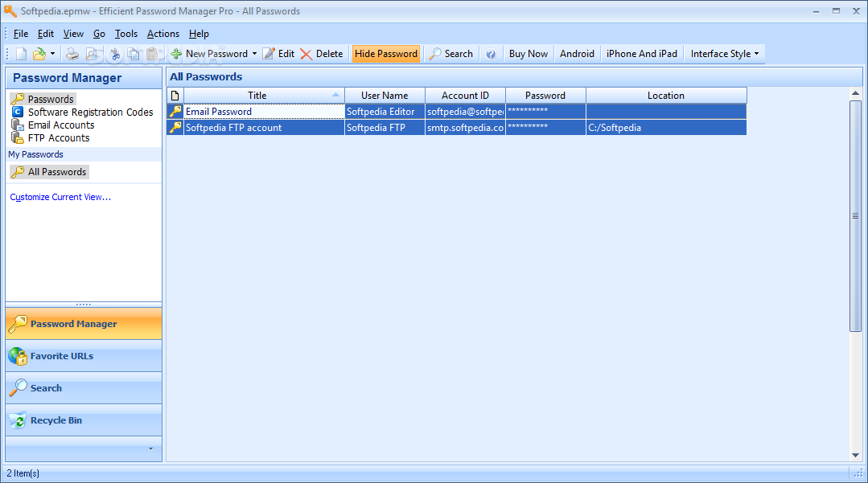Click the smtp.softpedia.co account ID cell
This screenshot has width=868, height=483.
pyautogui.click(x=465, y=127)
